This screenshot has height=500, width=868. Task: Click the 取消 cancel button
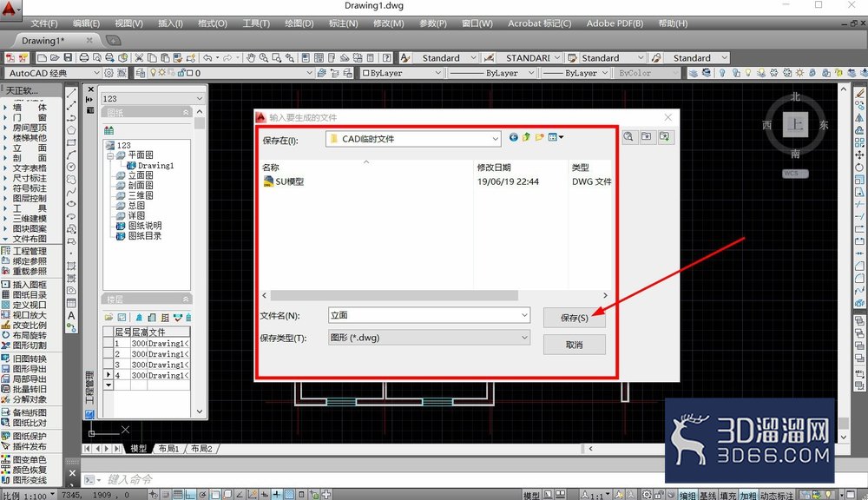[x=574, y=345]
